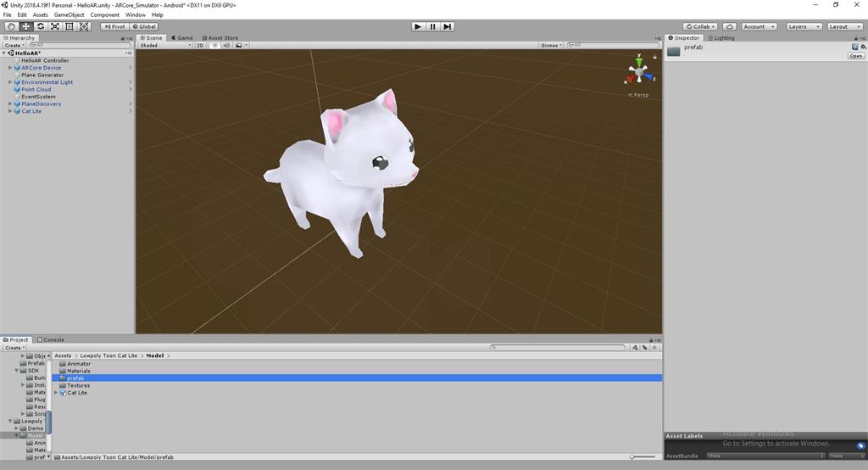Click Assets in breadcrumb path
The image size is (868, 470).
(x=63, y=355)
